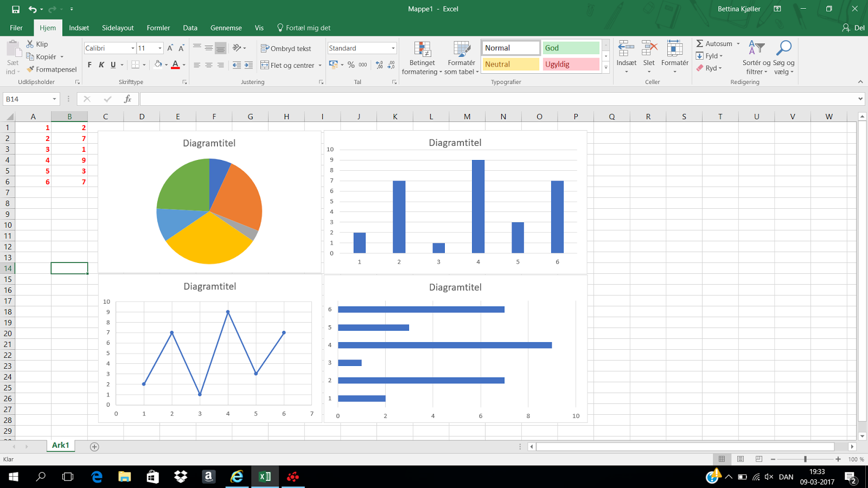Open the Data ribbon tab

(x=190, y=28)
